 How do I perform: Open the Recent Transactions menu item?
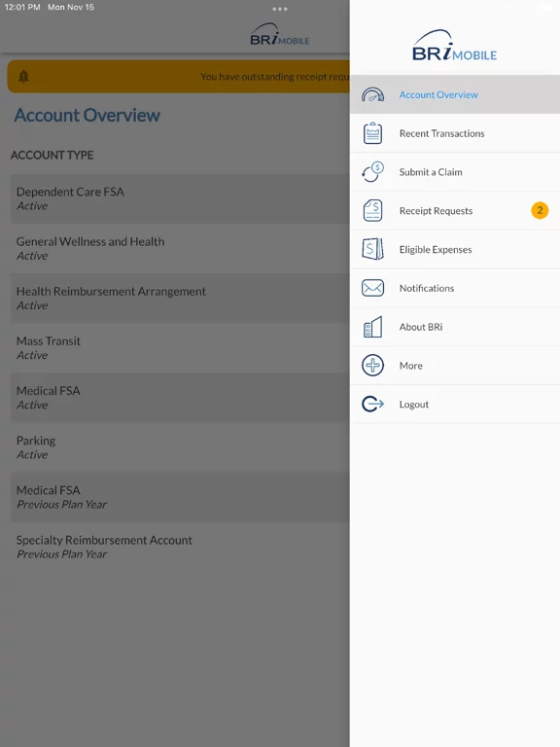pos(455,133)
